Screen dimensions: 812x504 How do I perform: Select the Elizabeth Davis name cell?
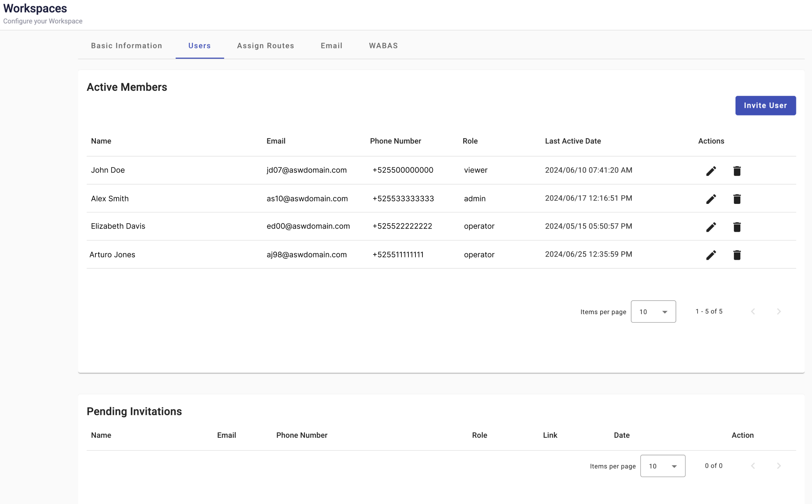pyautogui.click(x=118, y=226)
